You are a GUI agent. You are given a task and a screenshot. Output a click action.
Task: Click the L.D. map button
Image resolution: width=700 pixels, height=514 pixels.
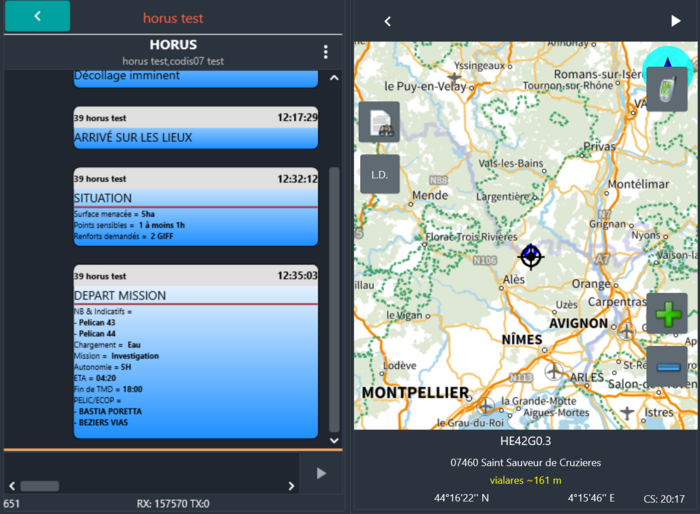coord(379,174)
